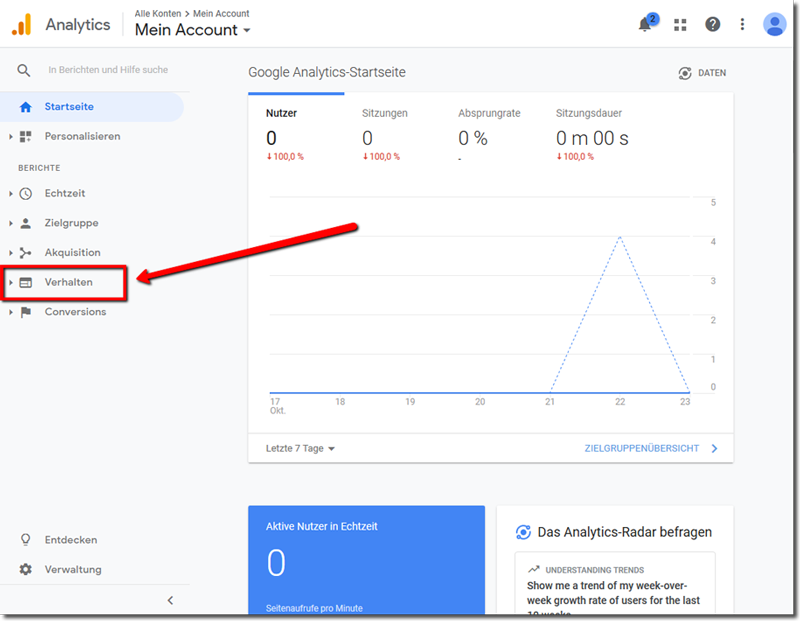Screen dimensions: 800x621
Task: Select the Nutzer metric tab
Action: 296,134
